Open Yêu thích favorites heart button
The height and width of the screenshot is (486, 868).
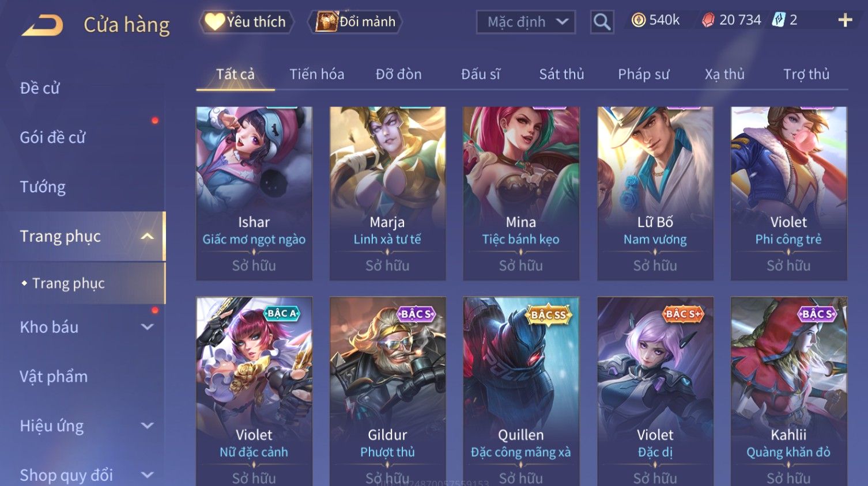pos(247,22)
